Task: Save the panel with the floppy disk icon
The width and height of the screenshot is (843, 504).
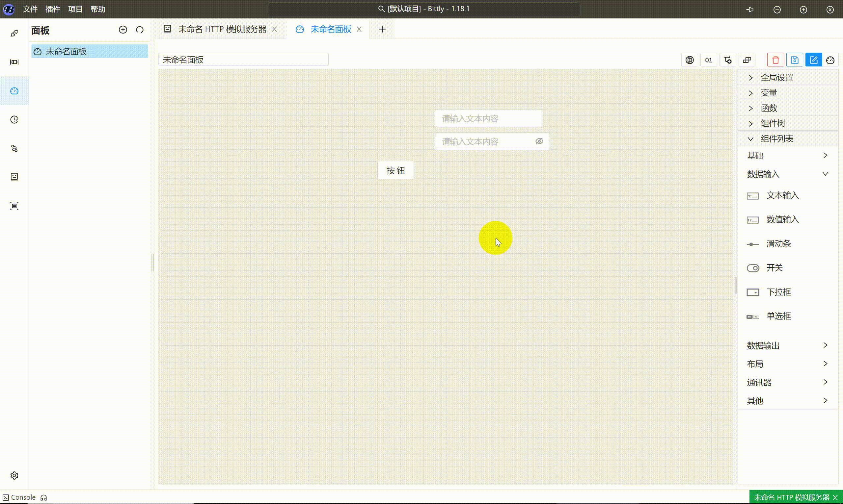Action: point(795,60)
